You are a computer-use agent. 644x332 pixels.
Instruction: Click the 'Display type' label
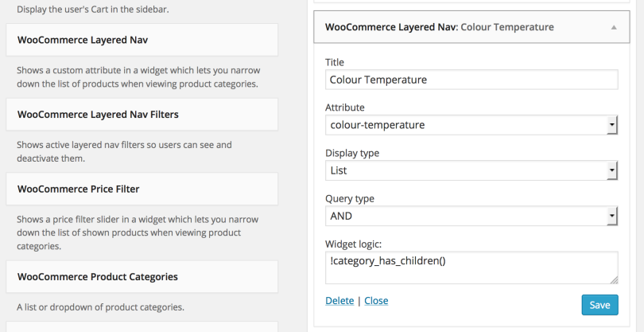point(352,153)
